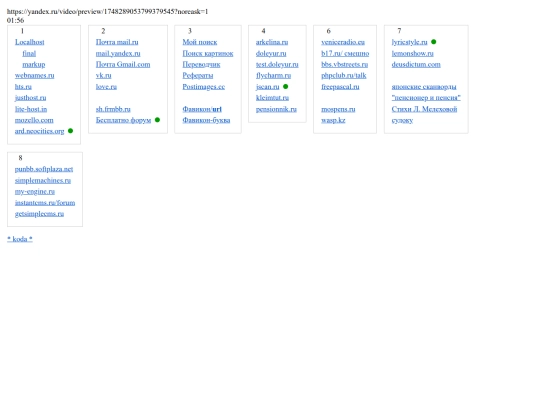Open love.ru link
The height and width of the screenshot is (405, 540).
(106, 87)
